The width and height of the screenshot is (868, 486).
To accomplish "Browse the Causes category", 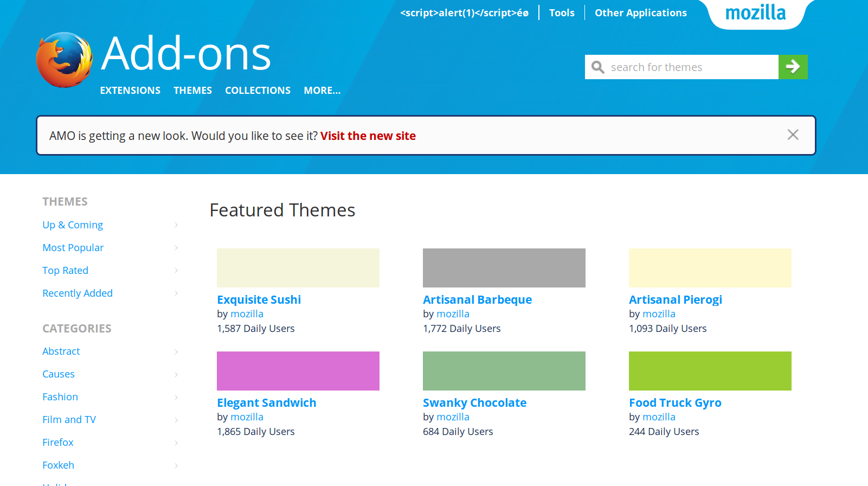I will (x=59, y=374).
